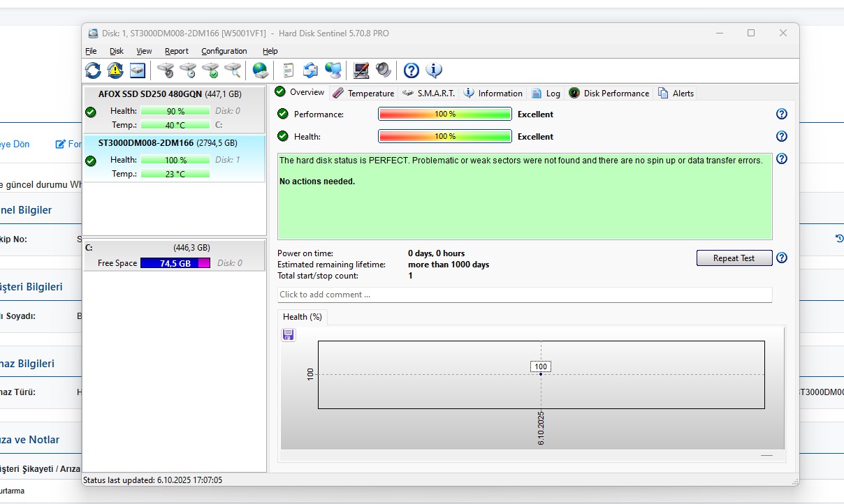Open the Help menu
Image resolution: width=844 pixels, height=504 pixels.
coord(270,51)
